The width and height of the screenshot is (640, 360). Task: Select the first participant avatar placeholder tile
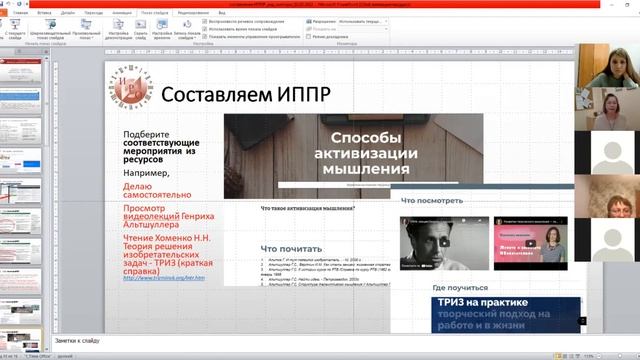607,153
